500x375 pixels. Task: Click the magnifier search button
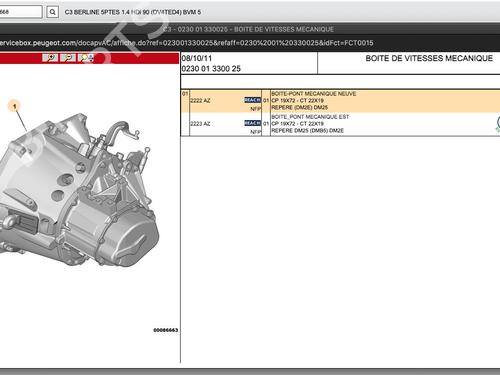tap(52, 12)
